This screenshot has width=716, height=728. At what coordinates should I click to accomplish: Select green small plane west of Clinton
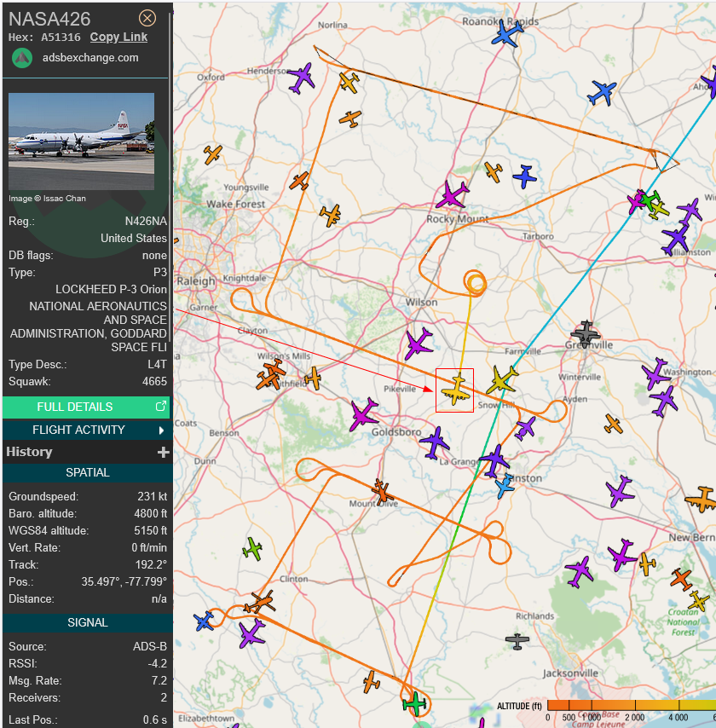coord(252,549)
